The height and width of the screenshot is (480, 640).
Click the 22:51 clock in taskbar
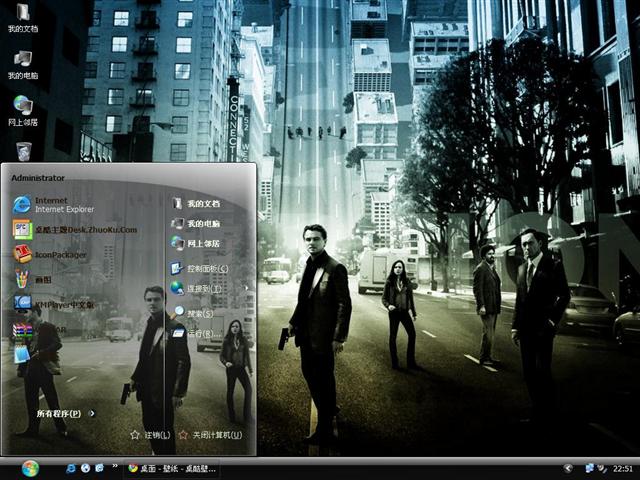tap(622, 469)
